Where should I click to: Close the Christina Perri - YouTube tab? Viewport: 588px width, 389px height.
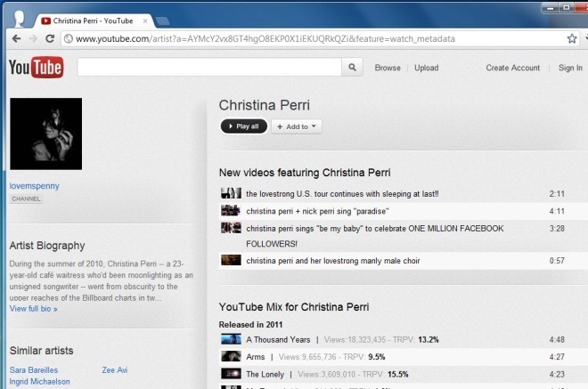(x=145, y=21)
